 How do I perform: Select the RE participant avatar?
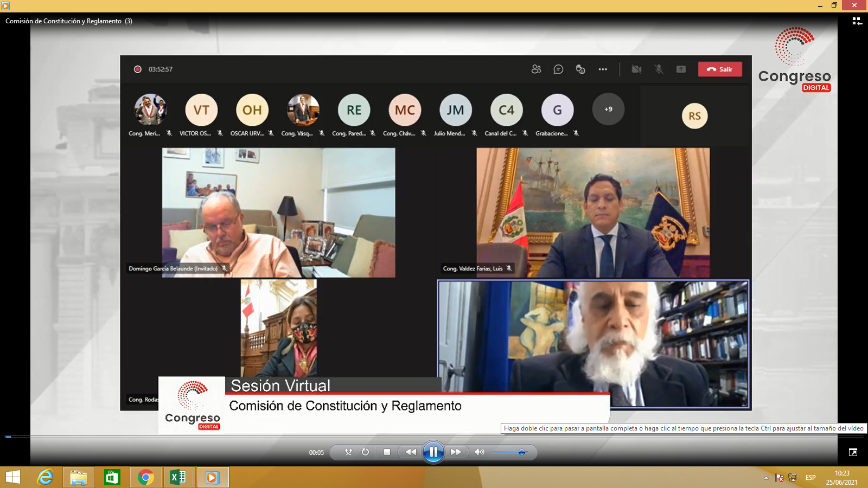coord(354,110)
